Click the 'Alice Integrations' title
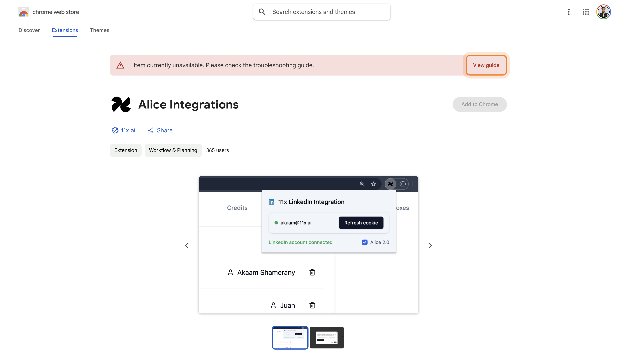The height and width of the screenshot is (364, 617). [188, 104]
